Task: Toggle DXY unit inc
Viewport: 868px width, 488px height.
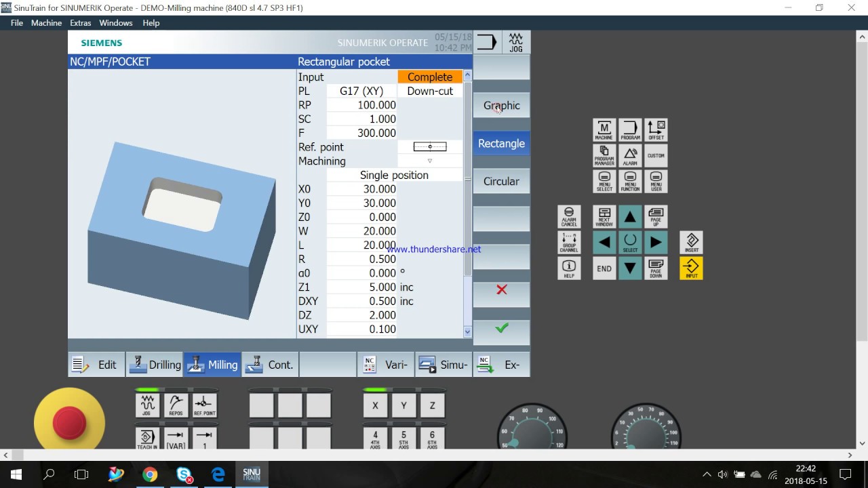Action: (407, 301)
